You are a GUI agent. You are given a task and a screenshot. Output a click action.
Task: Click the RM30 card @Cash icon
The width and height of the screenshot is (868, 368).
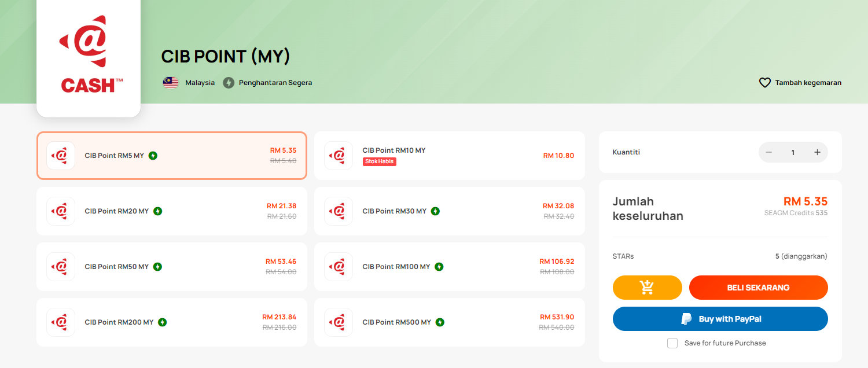(339, 211)
